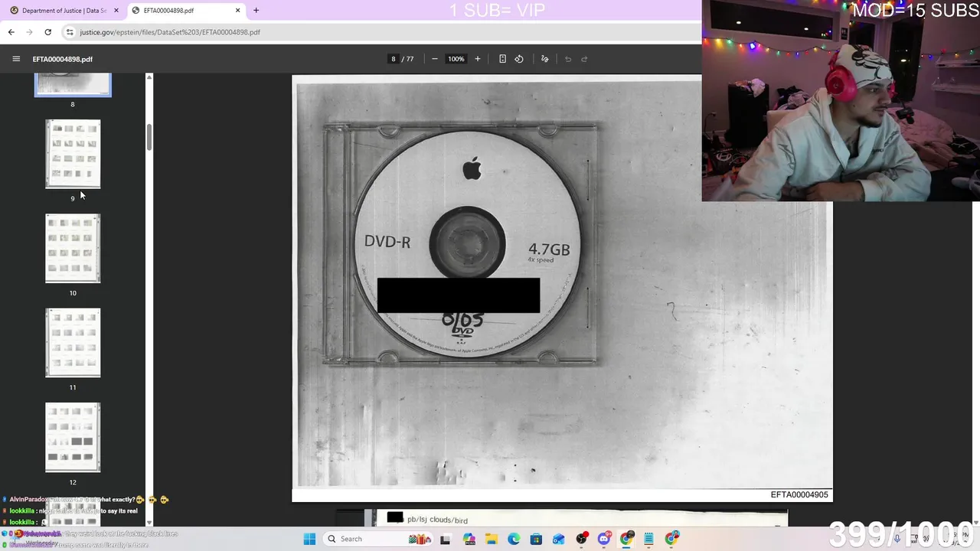
Task: Select the EFTA00004898.pdf tab
Action: pos(185,11)
